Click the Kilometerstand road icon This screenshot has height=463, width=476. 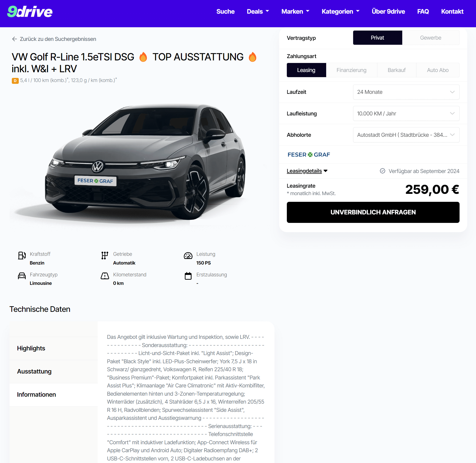[105, 276]
